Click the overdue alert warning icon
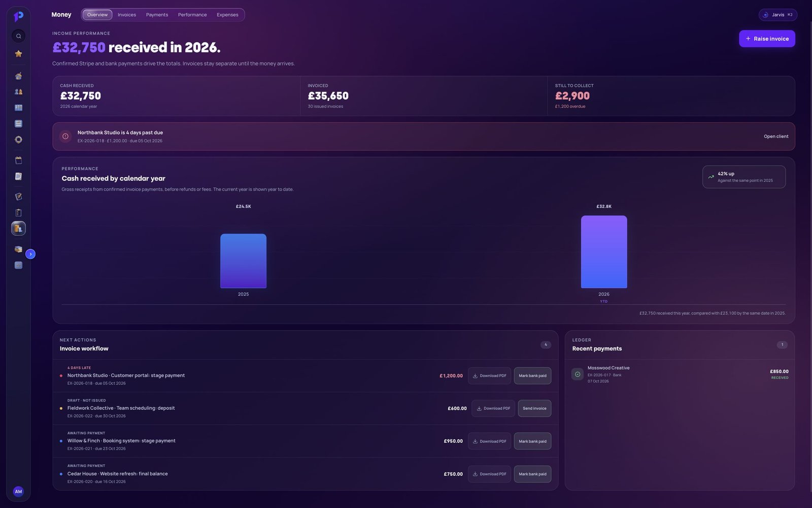 [65, 136]
